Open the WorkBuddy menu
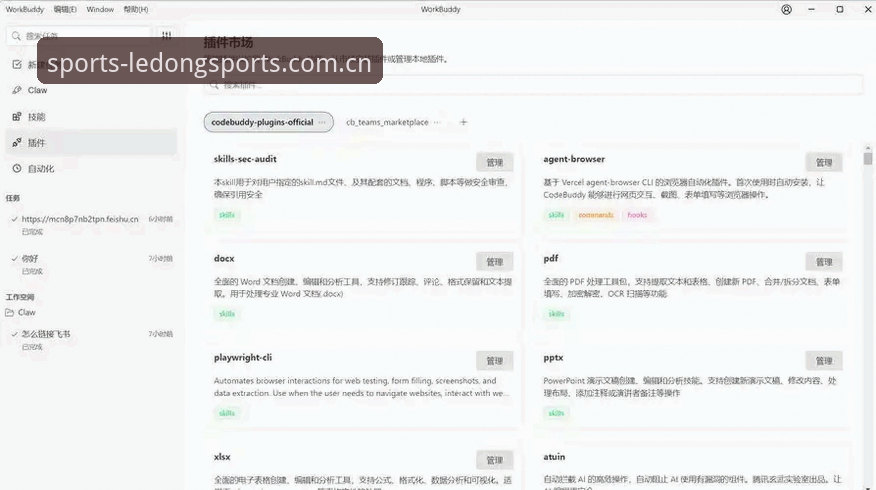The height and width of the screenshot is (490, 876). coord(25,9)
